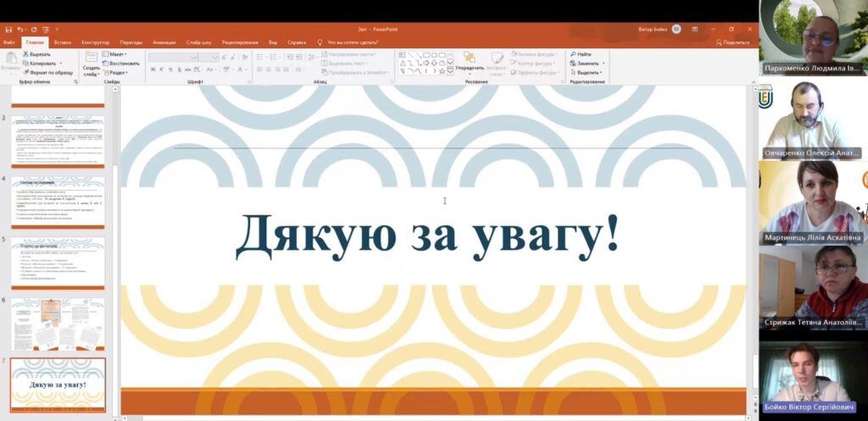Click the Восстановить reset slide icon
868x421 pixels.
[120, 63]
